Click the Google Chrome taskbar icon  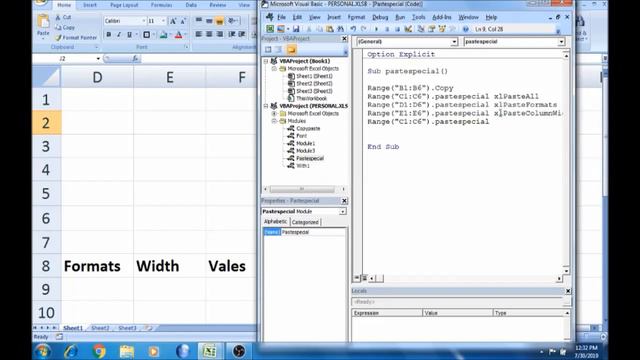(98, 351)
